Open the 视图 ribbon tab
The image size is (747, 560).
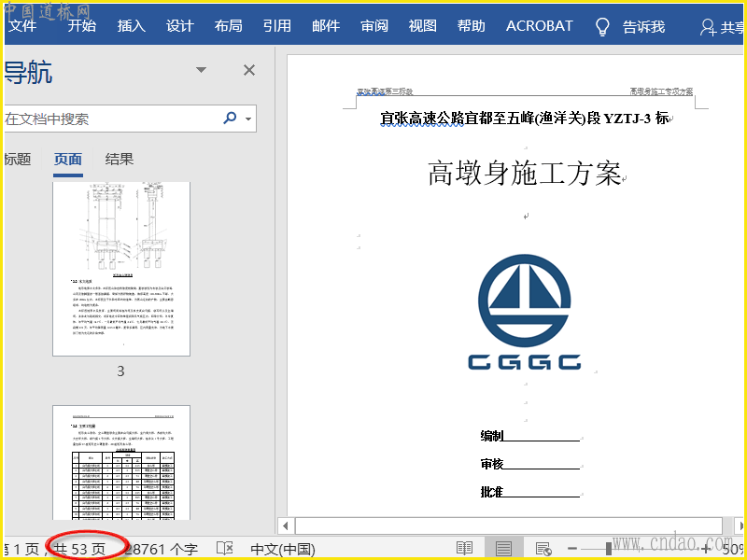(x=423, y=26)
